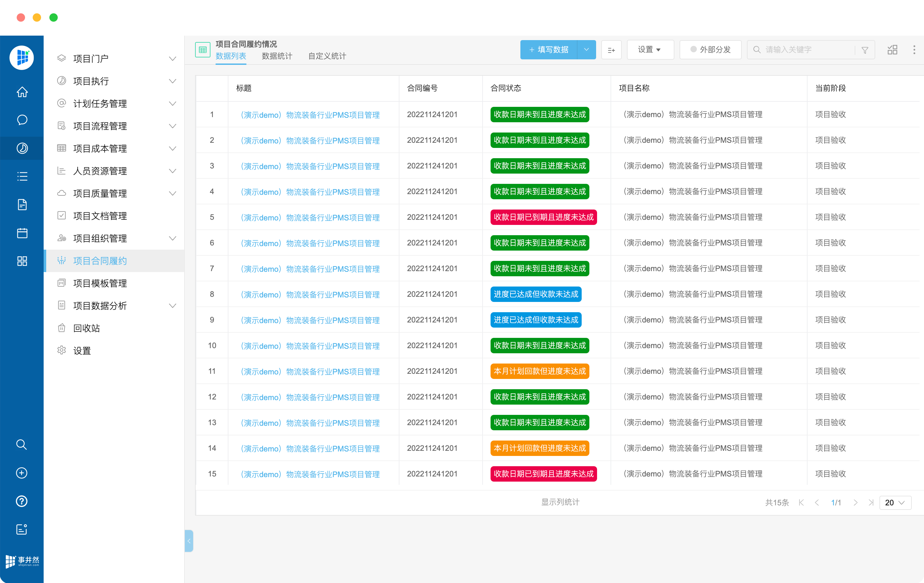Image resolution: width=924 pixels, height=583 pixels.
Task: Click the document file icon in the sidebar
Action: [x=22, y=205]
